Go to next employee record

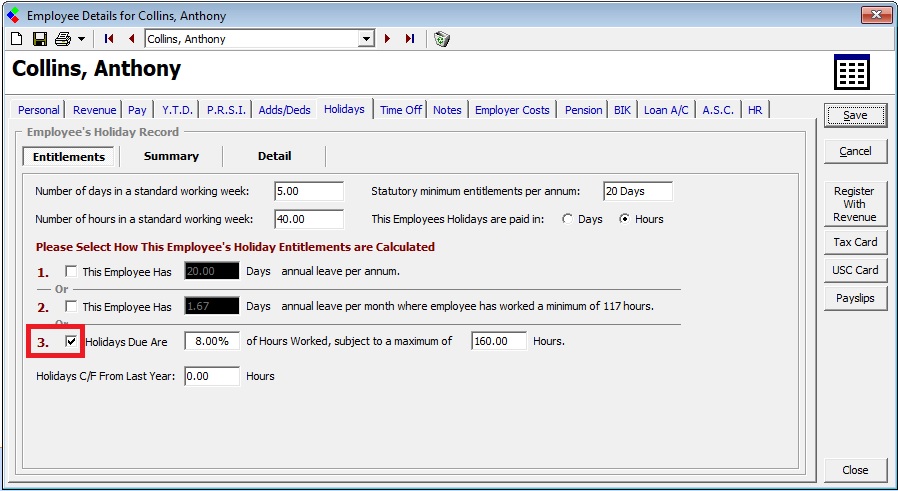tap(387, 39)
